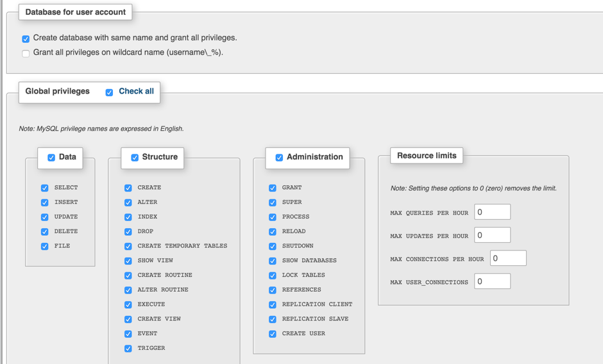This screenshot has width=603, height=364.
Task: Disable the FILE privilege
Action: click(x=45, y=247)
